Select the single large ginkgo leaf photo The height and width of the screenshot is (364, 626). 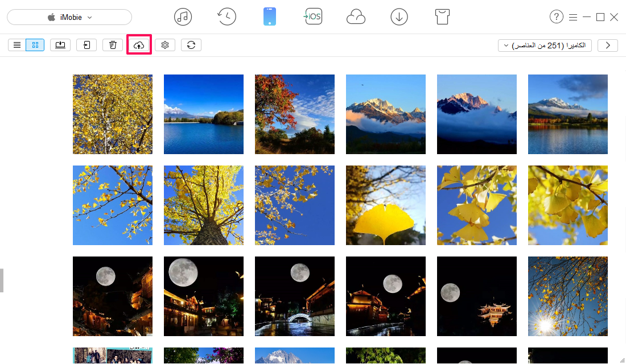(386, 205)
